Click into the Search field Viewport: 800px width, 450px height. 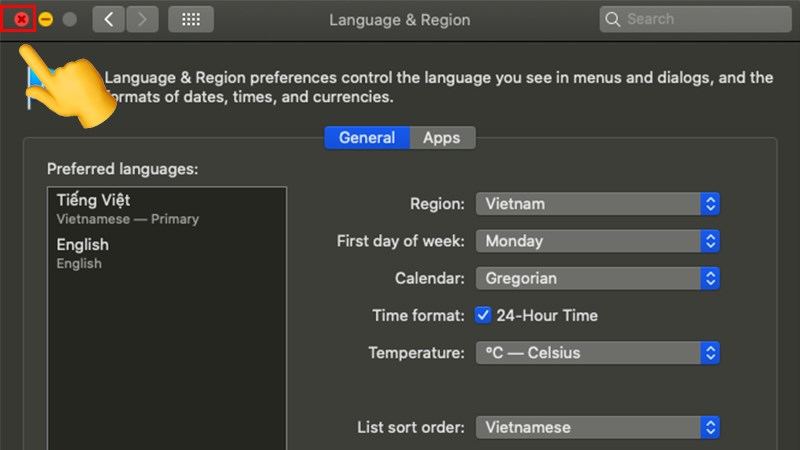click(x=695, y=19)
